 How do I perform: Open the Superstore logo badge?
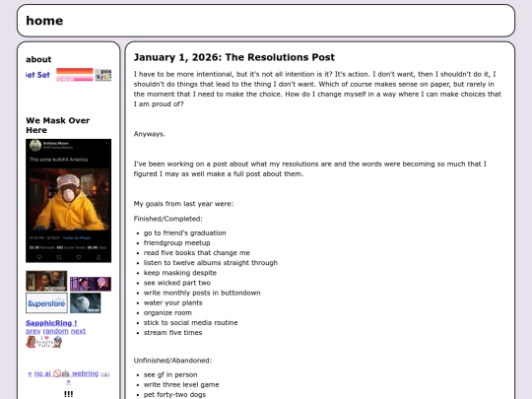pos(46,303)
